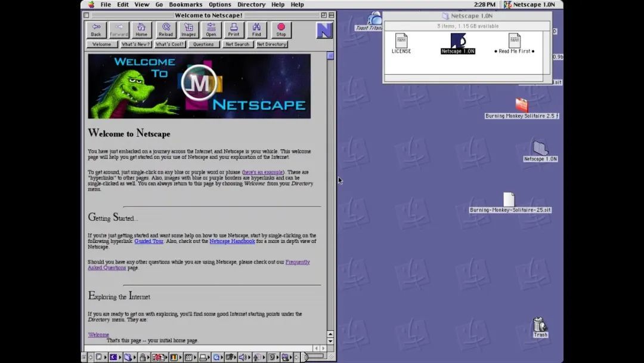Click the What's Cool? button
This screenshot has height=363, width=644.
(169, 44)
